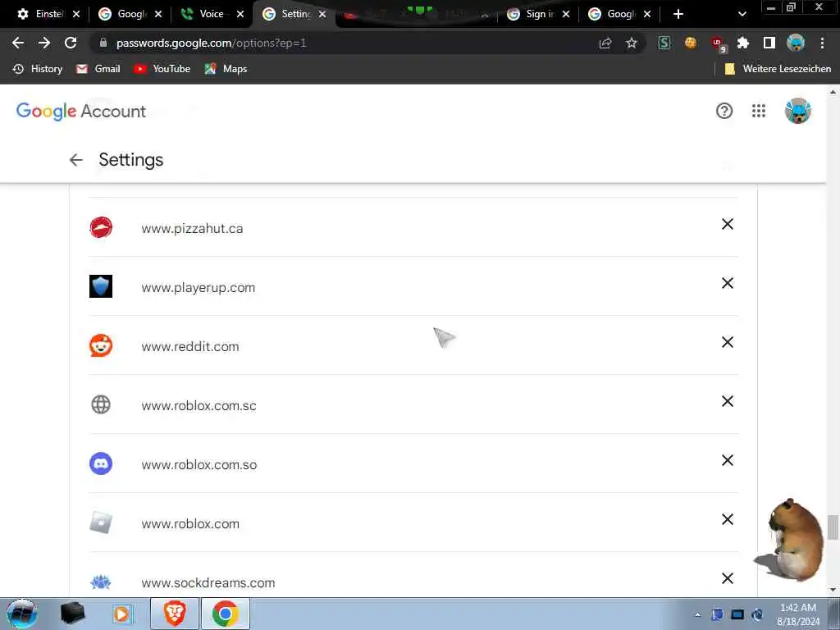Click the Google Account logo
Viewport: 840px width, 630px height.
(81, 111)
